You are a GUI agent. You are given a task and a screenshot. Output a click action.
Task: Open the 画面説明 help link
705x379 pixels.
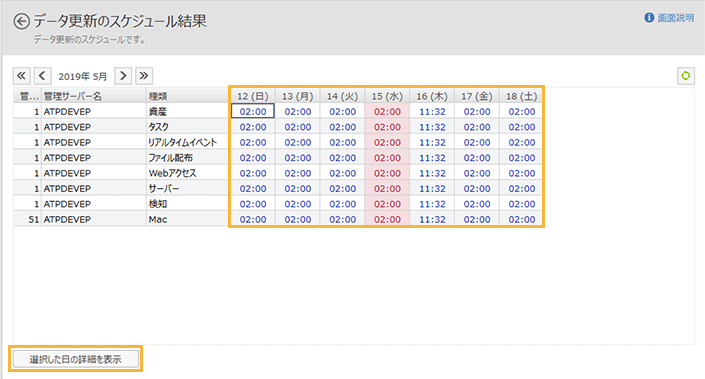click(x=676, y=18)
